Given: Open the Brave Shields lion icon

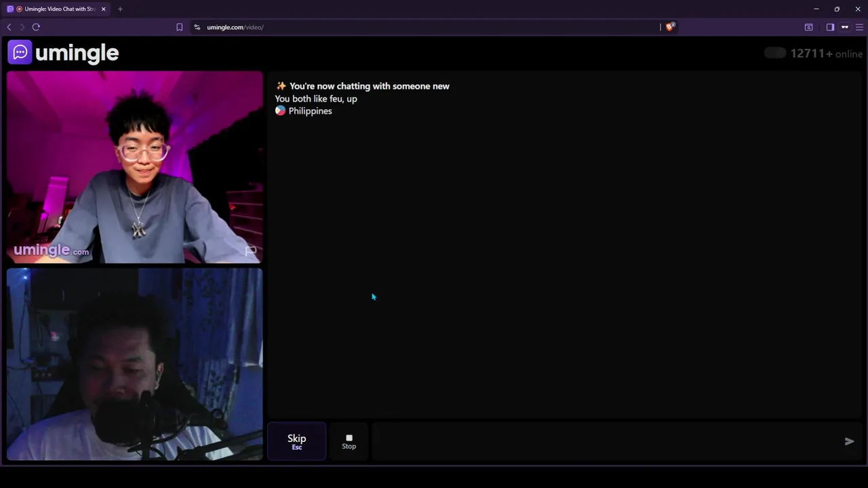Looking at the screenshot, I should tap(670, 27).
